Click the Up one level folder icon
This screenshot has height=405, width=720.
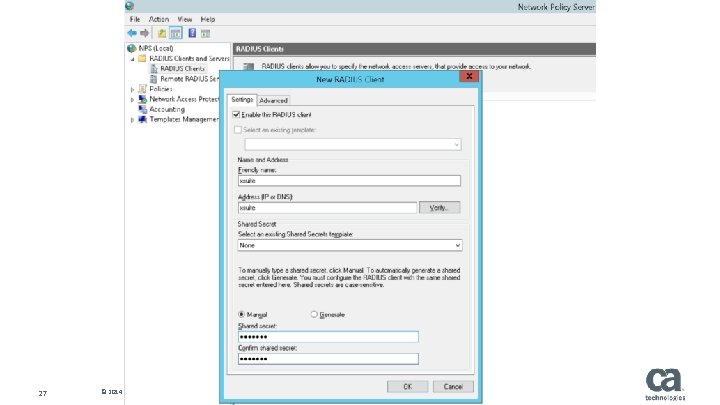pos(162,33)
